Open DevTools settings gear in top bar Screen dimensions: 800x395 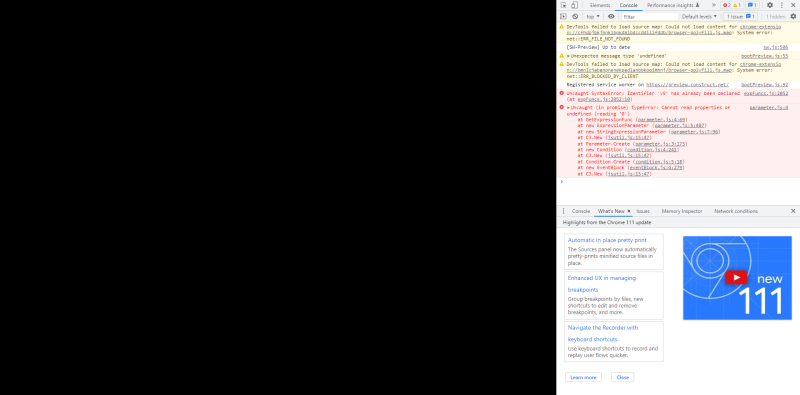tap(770, 5)
